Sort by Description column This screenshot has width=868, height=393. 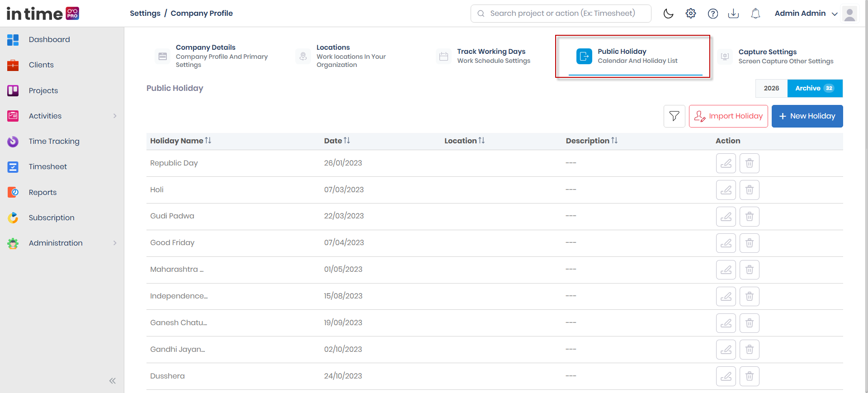(x=591, y=141)
